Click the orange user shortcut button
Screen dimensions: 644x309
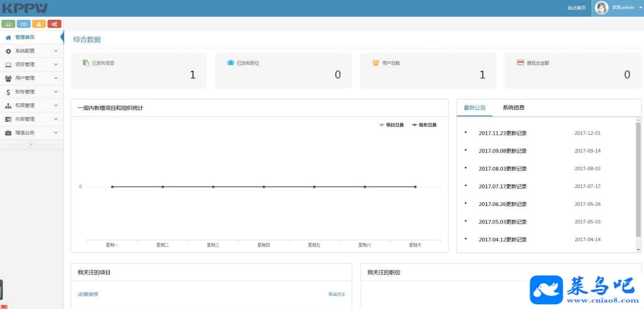pos(39,24)
